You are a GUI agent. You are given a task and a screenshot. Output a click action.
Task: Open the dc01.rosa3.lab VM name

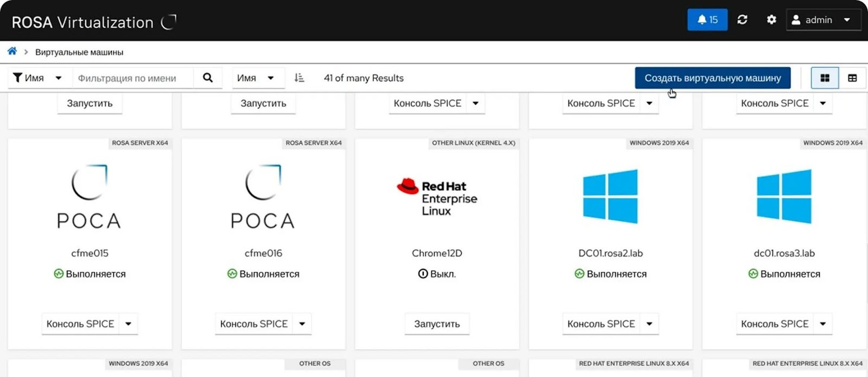point(784,253)
